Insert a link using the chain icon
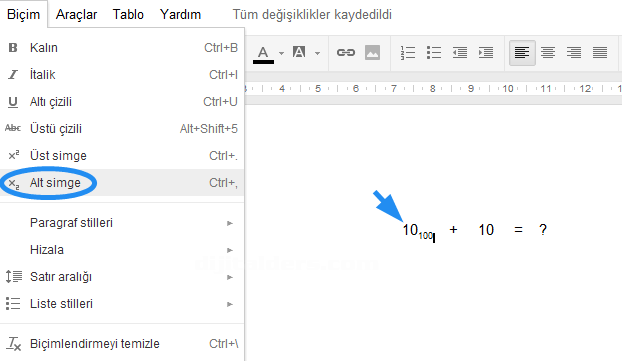 (346, 52)
